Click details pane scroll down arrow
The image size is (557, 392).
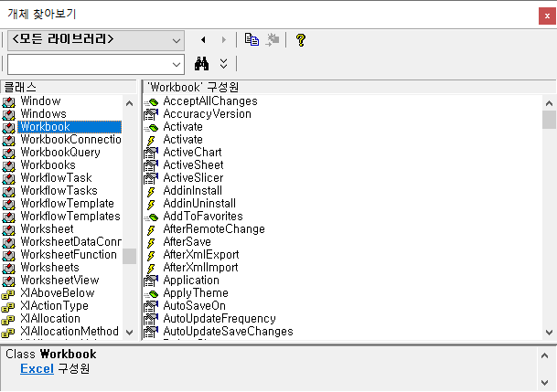[x=544, y=382]
